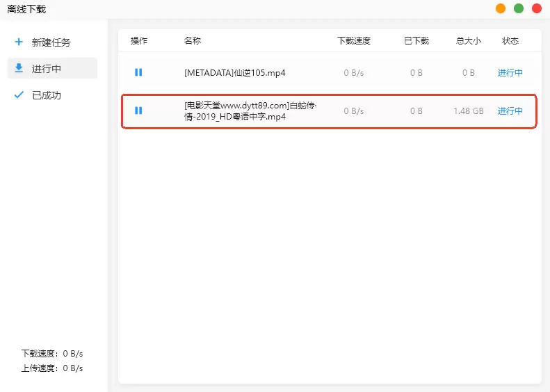The image size is (550, 392).
Task: Close the window with the red button
Action: 536,8
